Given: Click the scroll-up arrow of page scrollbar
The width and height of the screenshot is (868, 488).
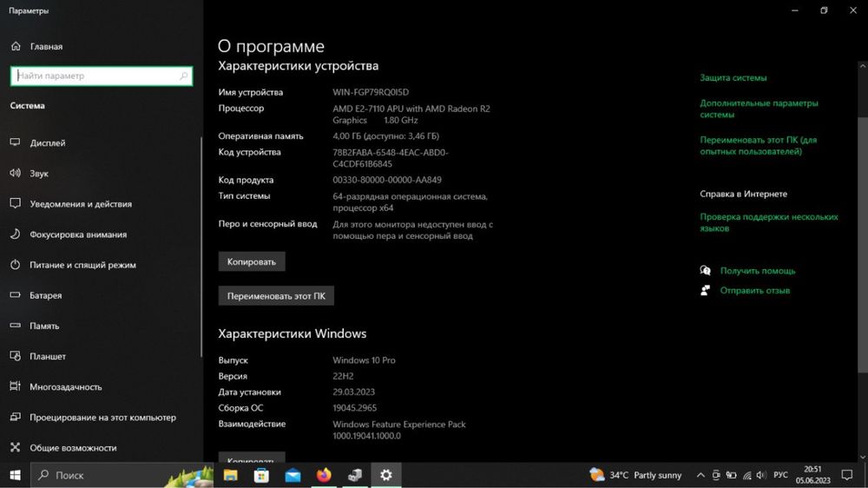Looking at the screenshot, I should [x=863, y=66].
